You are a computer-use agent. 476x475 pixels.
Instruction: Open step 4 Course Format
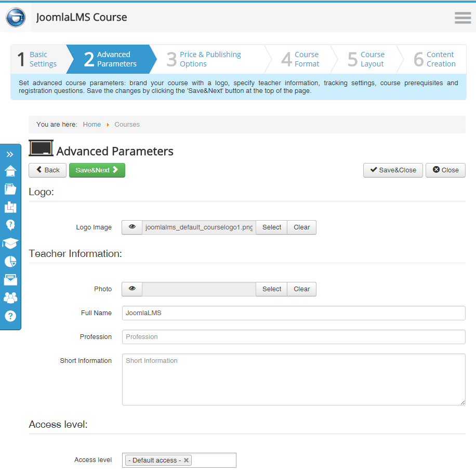click(300, 59)
